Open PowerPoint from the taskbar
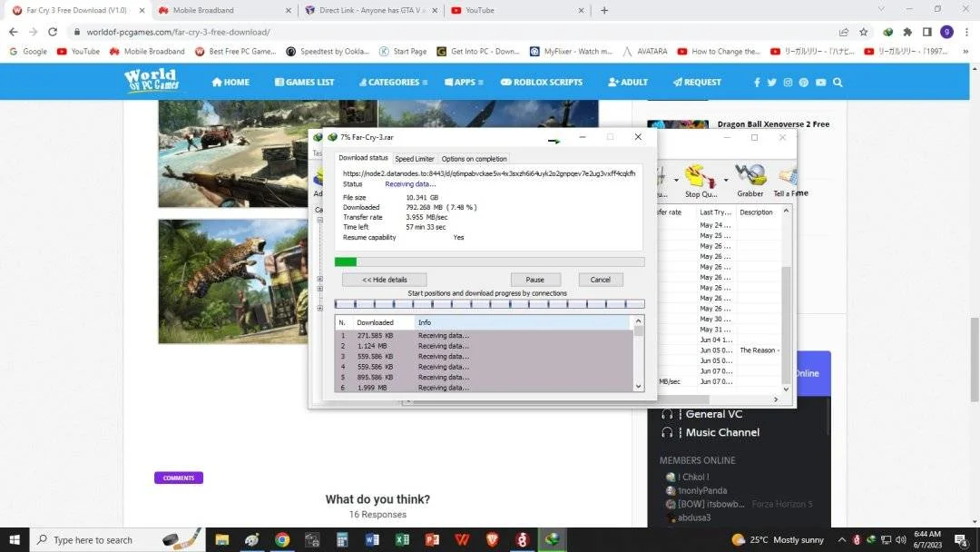The width and height of the screenshot is (980, 552). 432,539
